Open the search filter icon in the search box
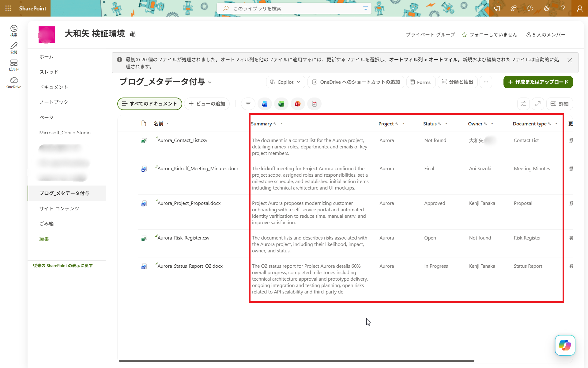Image resolution: width=588 pixels, height=368 pixels. (x=365, y=8)
